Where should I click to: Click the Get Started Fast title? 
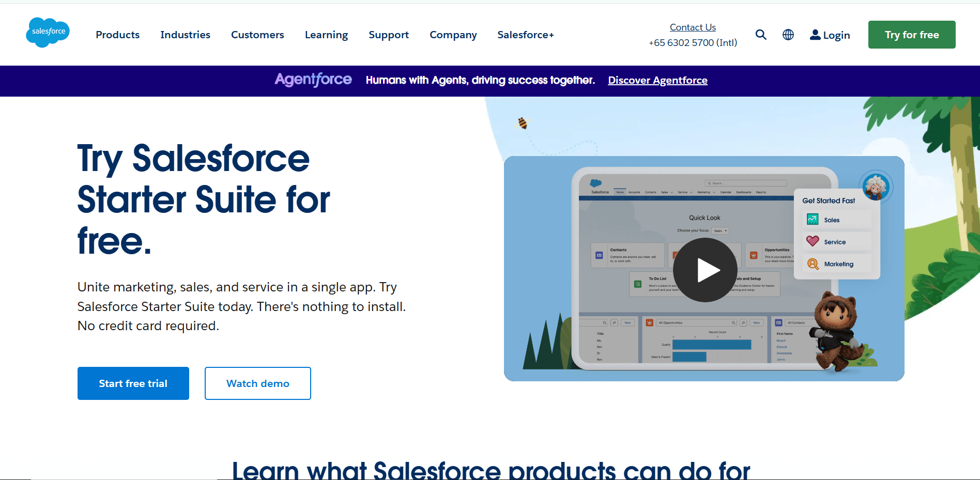(829, 200)
